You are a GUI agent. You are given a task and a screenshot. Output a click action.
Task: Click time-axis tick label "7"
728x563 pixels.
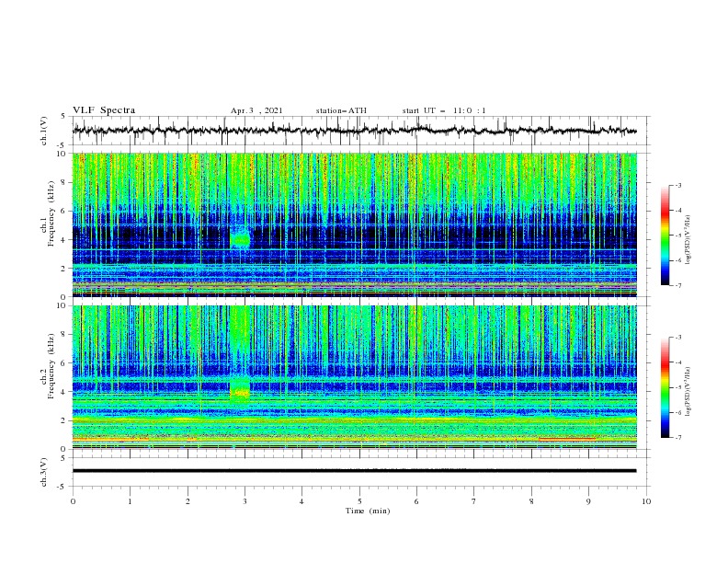click(474, 501)
